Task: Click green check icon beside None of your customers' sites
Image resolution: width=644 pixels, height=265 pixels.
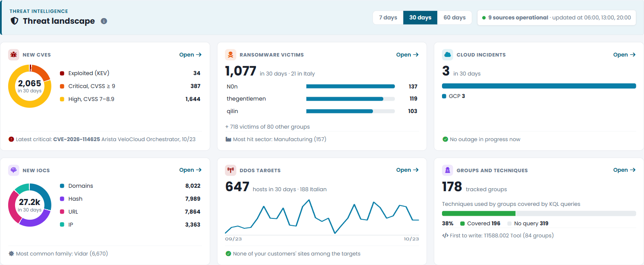Action: (x=228, y=254)
